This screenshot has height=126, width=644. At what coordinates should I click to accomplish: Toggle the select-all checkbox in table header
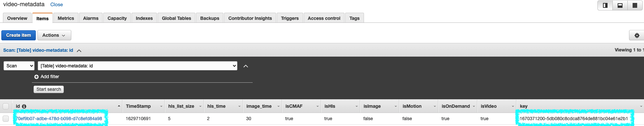pos(6,106)
